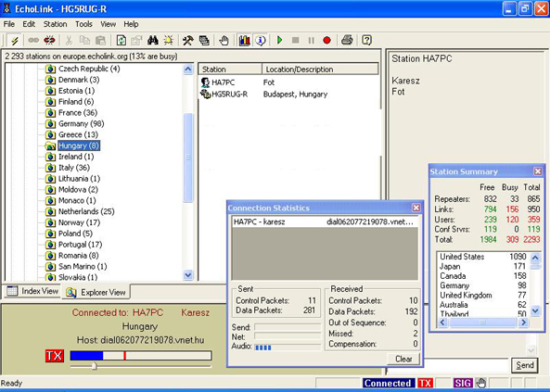Screen dimensions: 550x392
Task: Click the Send button for chat
Action: pyautogui.click(x=525, y=365)
